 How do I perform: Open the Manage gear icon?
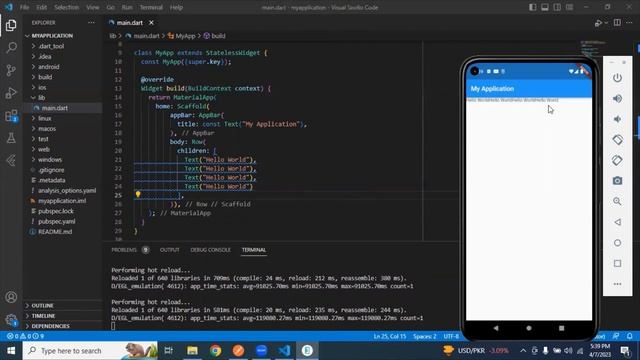(x=11, y=320)
